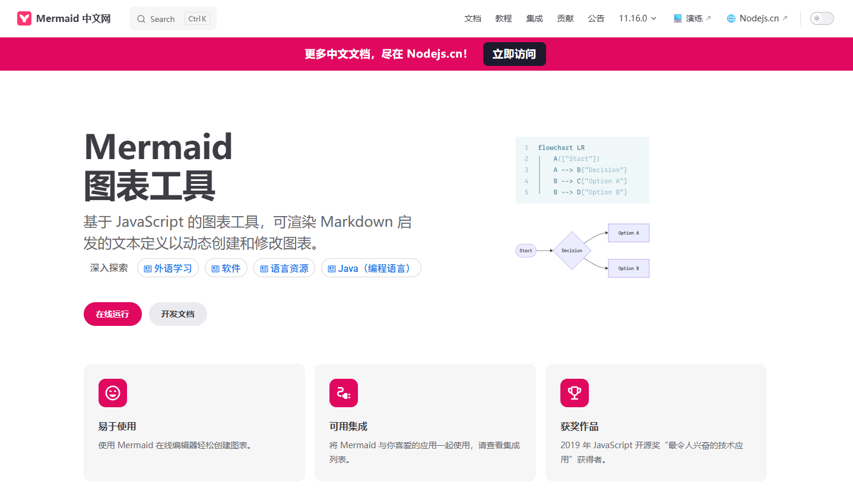The height and width of the screenshot is (504, 853).
Task: Toggle the light/dark theme switch
Action: pos(822,18)
